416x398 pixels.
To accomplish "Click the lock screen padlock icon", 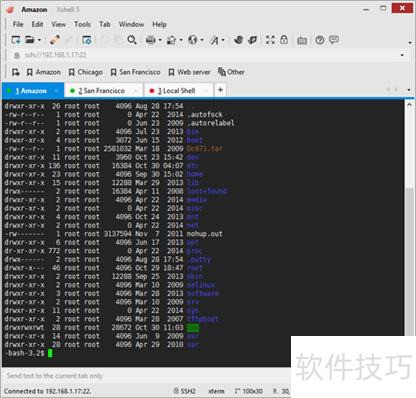I will 284,40.
